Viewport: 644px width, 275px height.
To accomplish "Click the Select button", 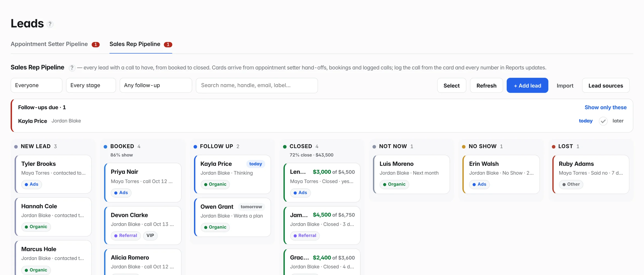I will (x=452, y=86).
